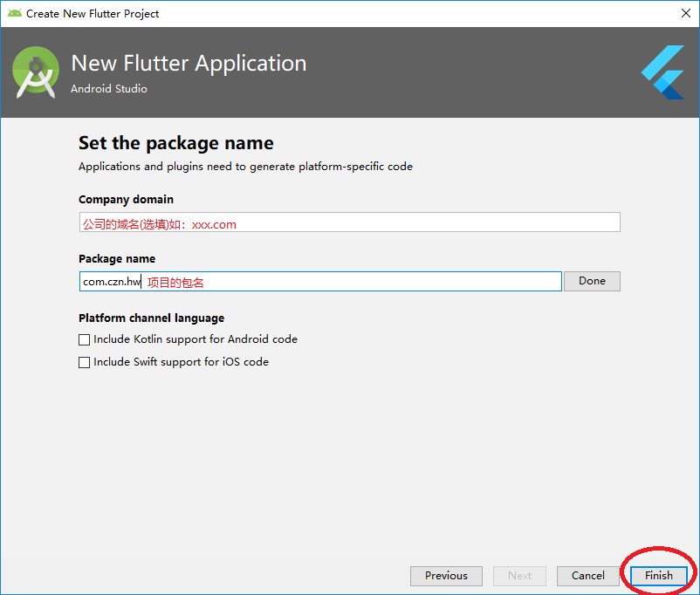Screen dimensions: 700x595
Task: Click the Android icon in title bar
Action: coord(15,13)
